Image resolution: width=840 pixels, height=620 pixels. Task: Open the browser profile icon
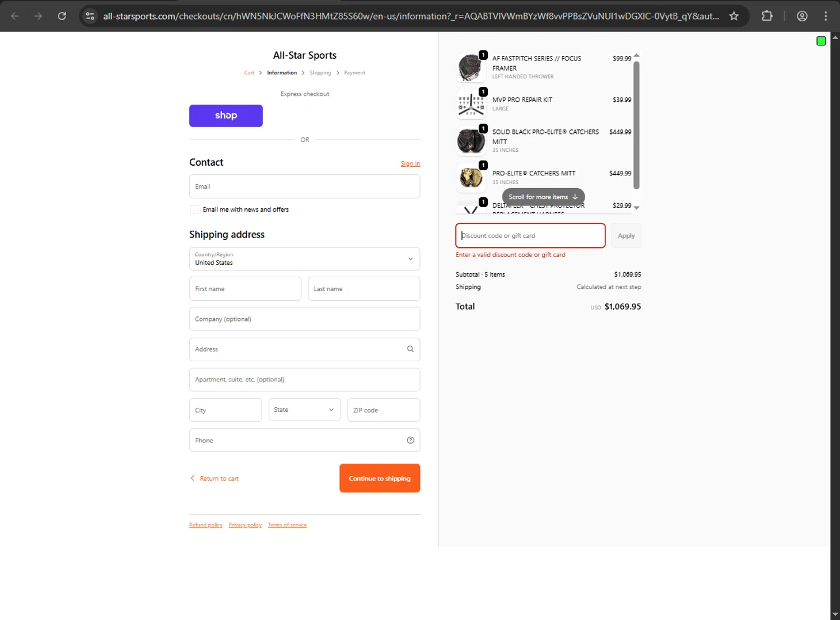click(802, 16)
